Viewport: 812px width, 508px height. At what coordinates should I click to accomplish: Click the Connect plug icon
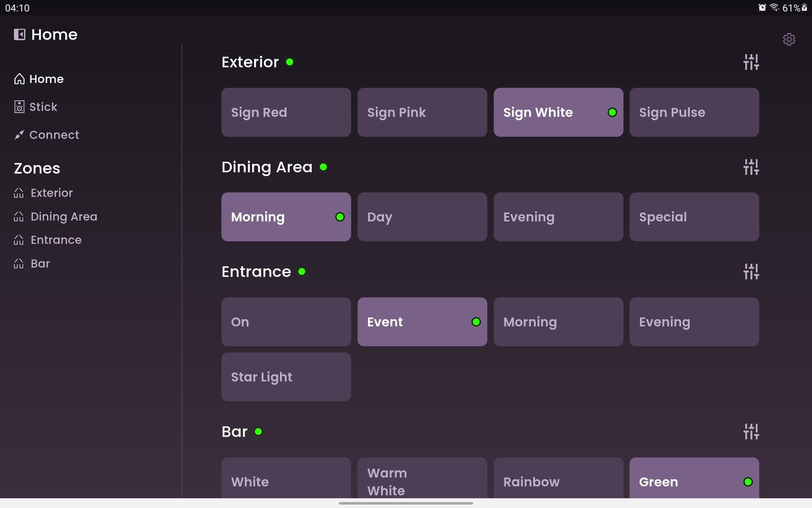pyautogui.click(x=19, y=135)
